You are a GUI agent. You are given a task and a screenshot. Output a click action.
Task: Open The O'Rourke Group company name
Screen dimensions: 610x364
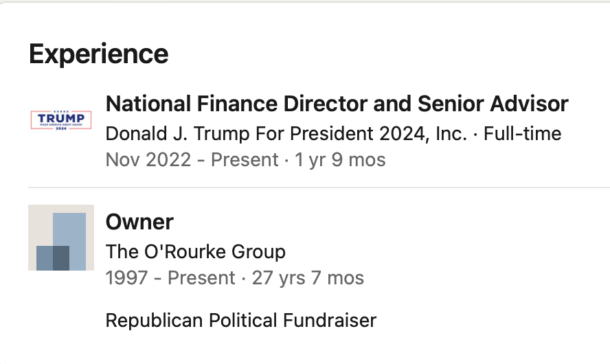click(195, 251)
